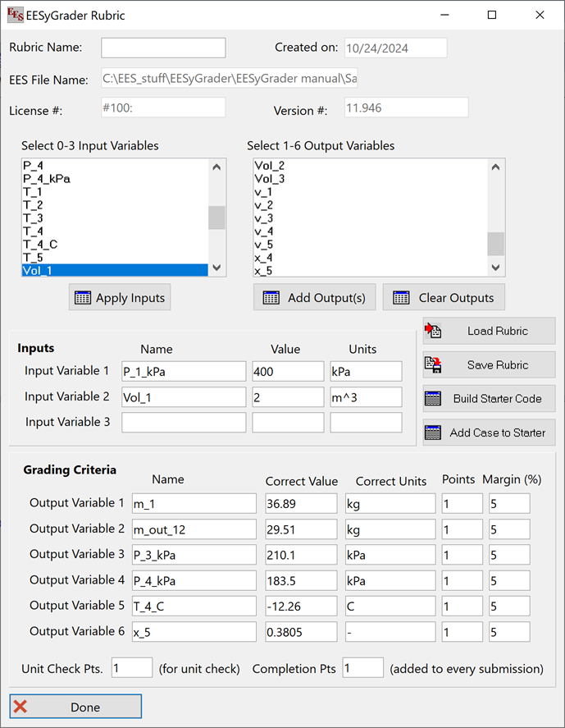Image resolution: width=565 pixels, height=728 pixels.
Task: Click the Add Output(s) button
Action: pyautogui.click(x=315, y=298)
